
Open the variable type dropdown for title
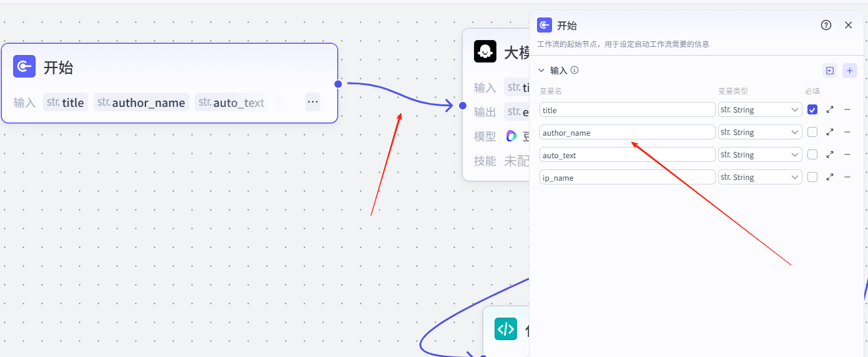(x=760, y=109)
